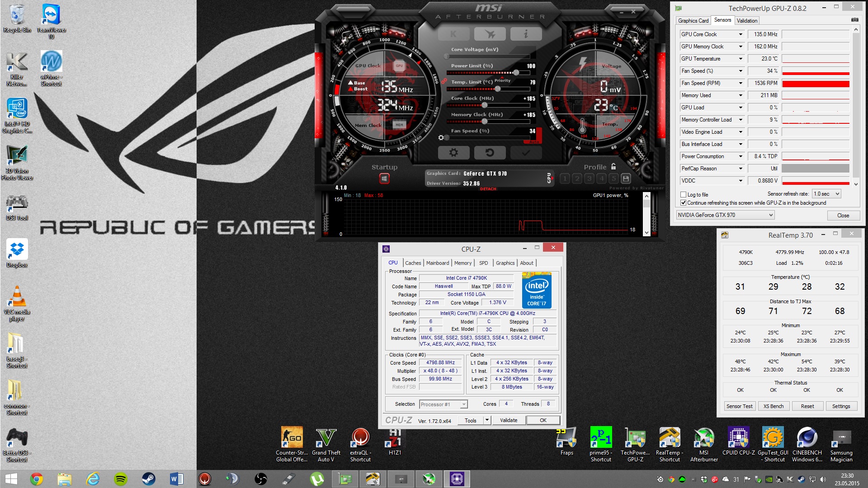Screen dimensions: 868x488
Task: Open Counter-Strike Global Offensive shortcut
Action: pos(292,445)
